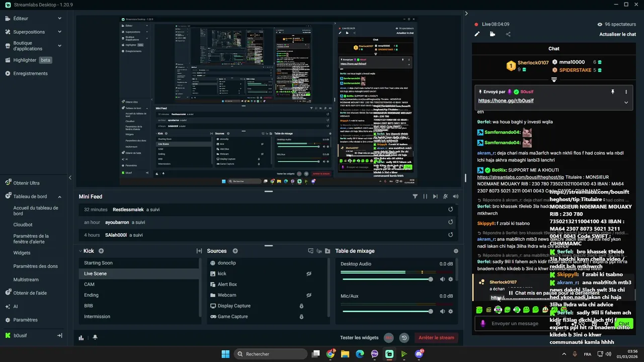Click Tester les widgets
This screenshot has width=644, height=362.
tap(360, 338)
